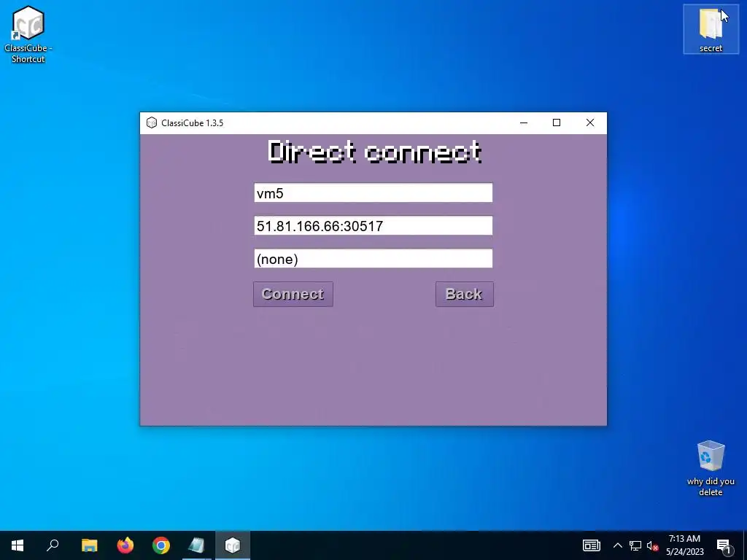Click the mppass field showing (none)

click(x=373, y=259)
